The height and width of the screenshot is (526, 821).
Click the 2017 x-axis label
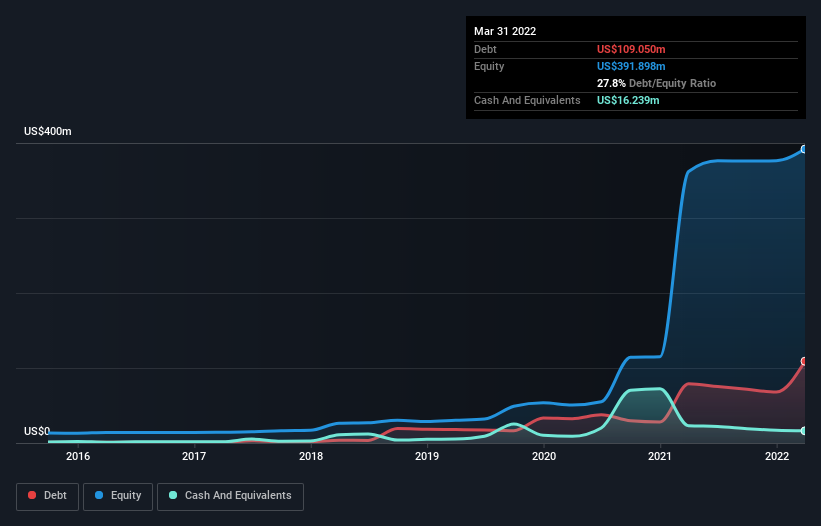coord(194,456)
